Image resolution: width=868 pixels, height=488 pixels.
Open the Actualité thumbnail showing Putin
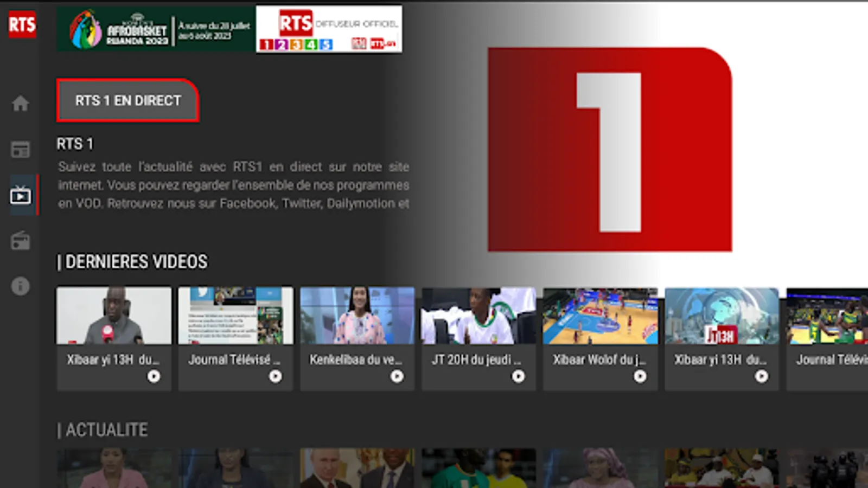[x=357, y=468]
